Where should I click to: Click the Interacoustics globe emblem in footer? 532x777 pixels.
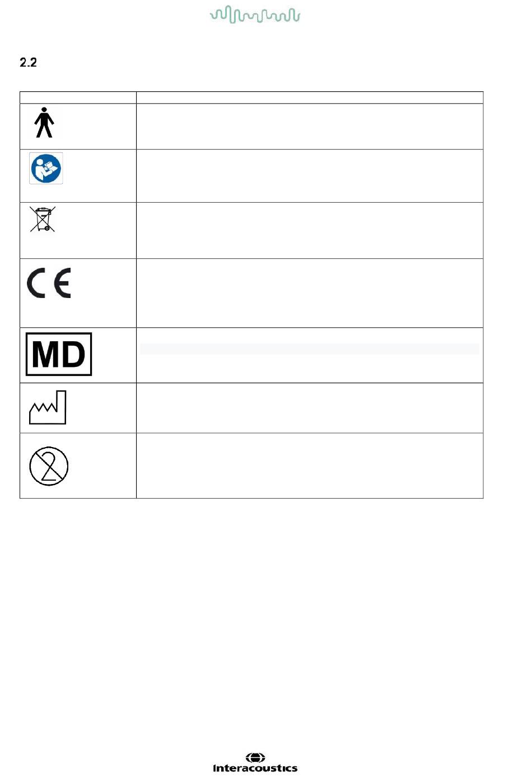[x=255, y=758]
